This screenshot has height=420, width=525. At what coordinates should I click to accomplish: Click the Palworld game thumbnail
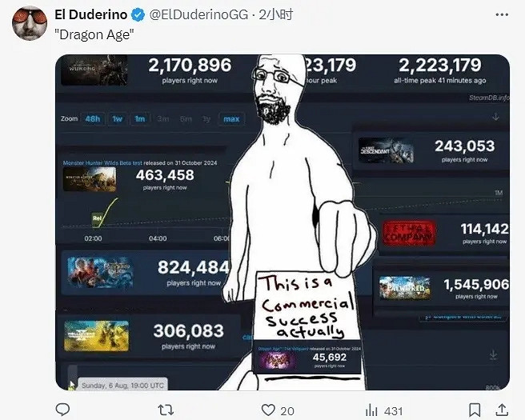[x=405, y=288]
